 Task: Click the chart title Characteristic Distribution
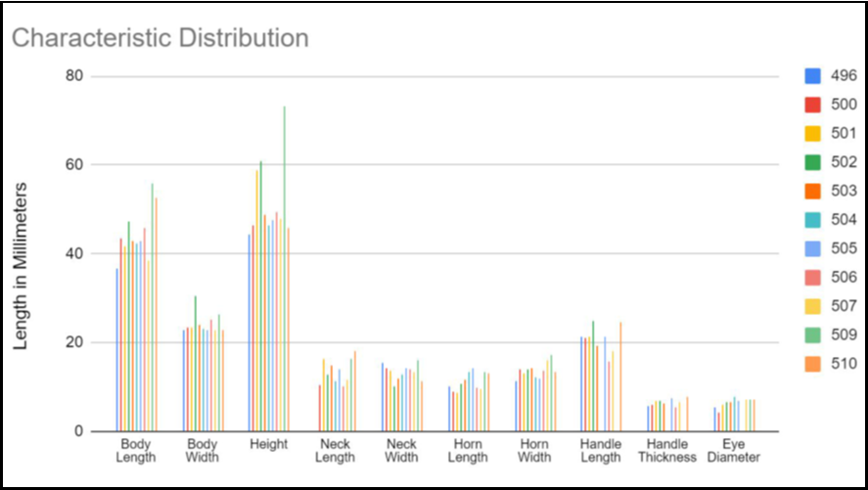[160, 38]
